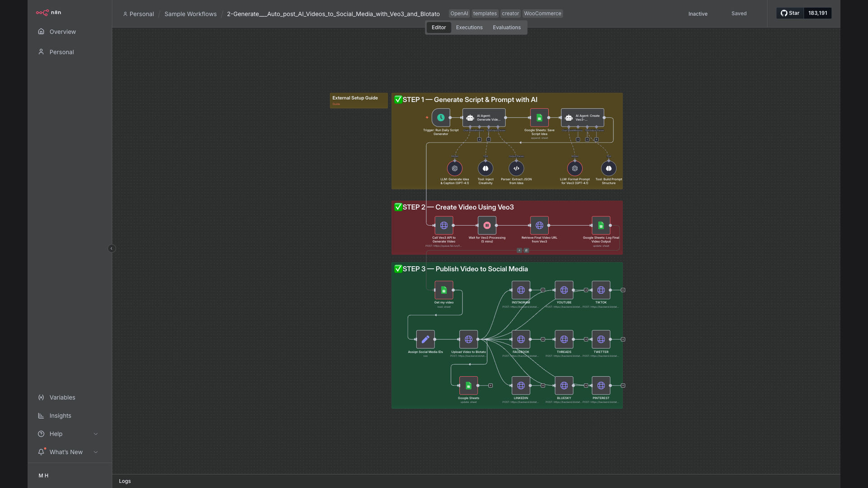Switch to the Editor tab
868x488 pixels.
click(x=439, y=28)
